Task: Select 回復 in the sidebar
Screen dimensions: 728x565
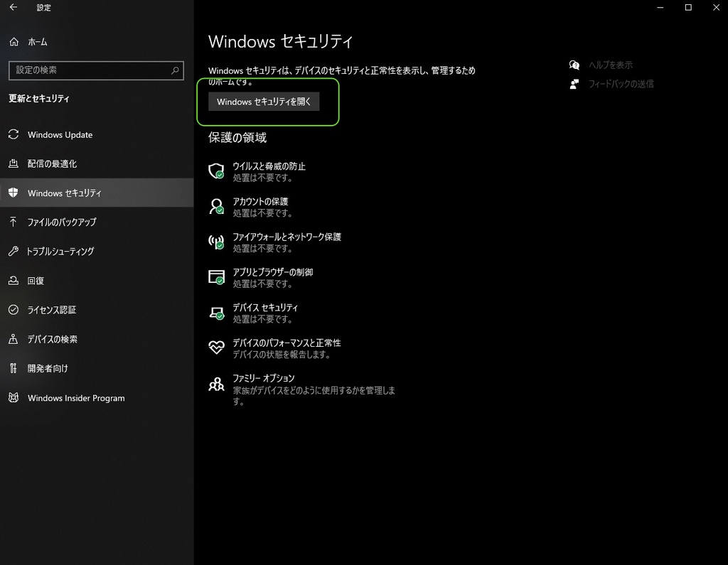Action: pyautogui.click(x=97, y=281)
